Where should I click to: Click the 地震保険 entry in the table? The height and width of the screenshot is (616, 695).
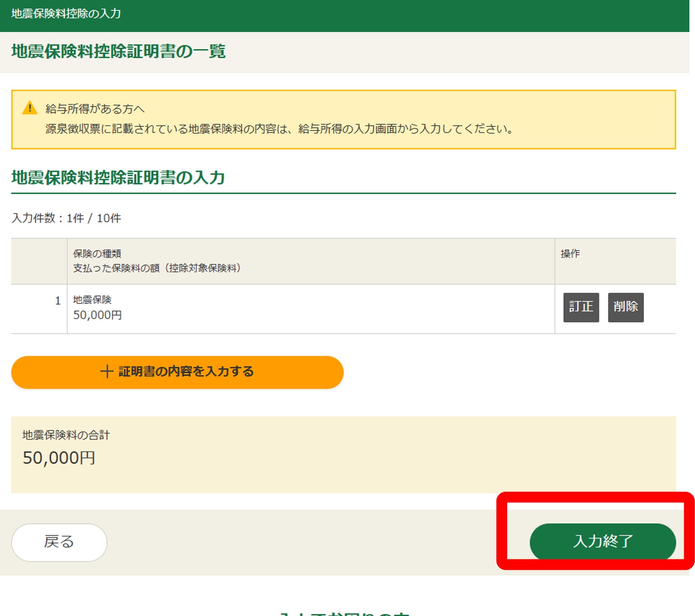click(x=92, y=300)
